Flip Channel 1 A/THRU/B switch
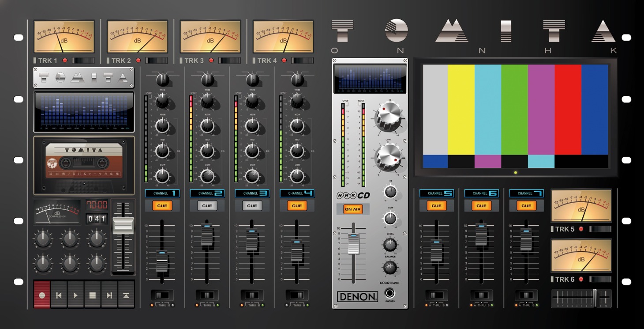The width and height of the screenshot is (644, 329). (162, 295)
